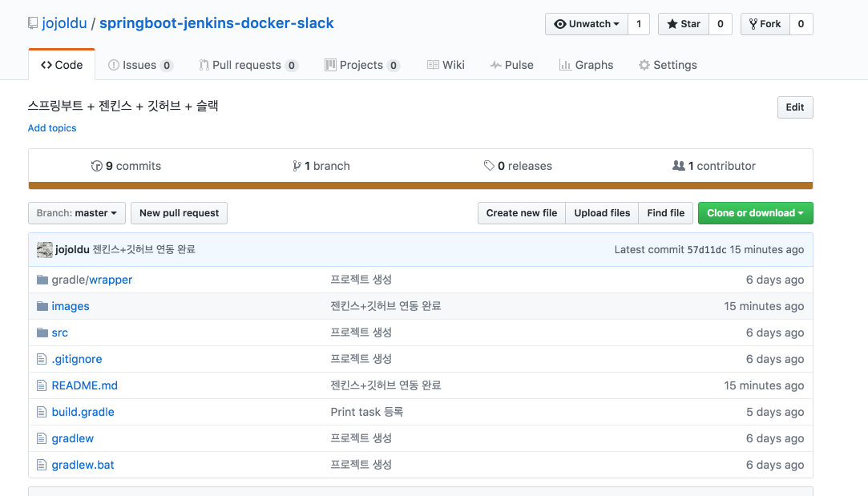Open the jojoldu owner link in header
Viewport: 868px width, 496px height.
64,23
